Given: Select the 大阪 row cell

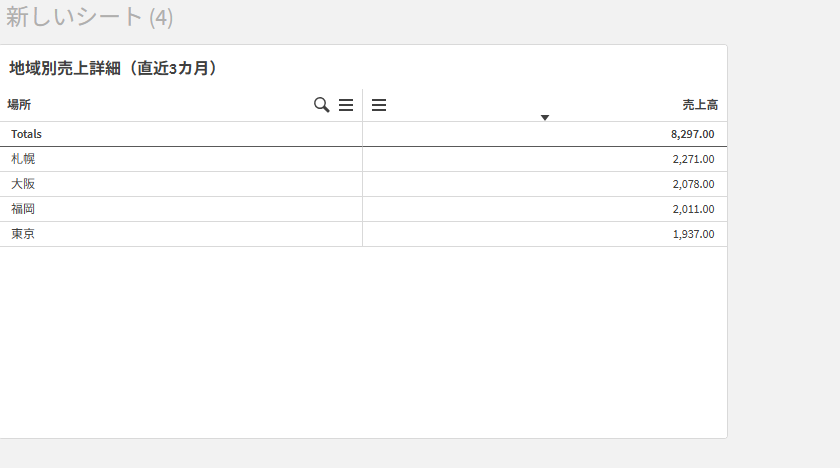Looking at the screenshot, I should 23,184.
